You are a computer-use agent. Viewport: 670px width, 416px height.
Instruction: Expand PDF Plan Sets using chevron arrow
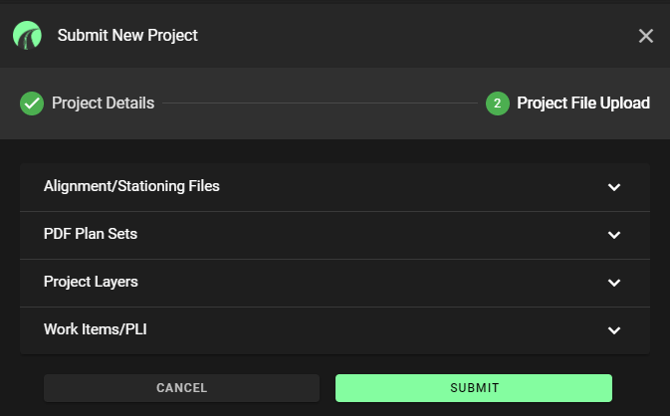614,235
